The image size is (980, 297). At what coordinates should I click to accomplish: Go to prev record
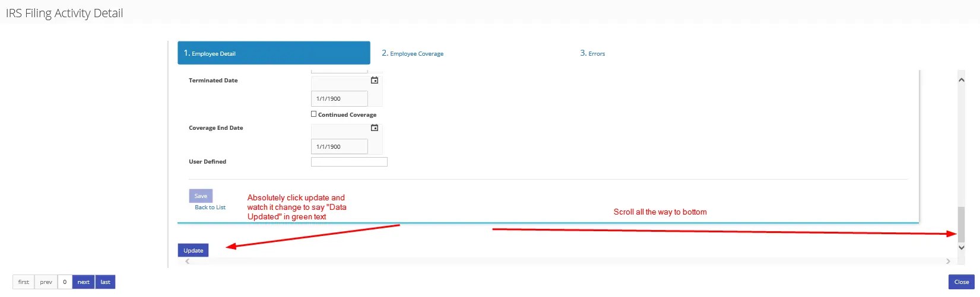(x=46, y=282)
